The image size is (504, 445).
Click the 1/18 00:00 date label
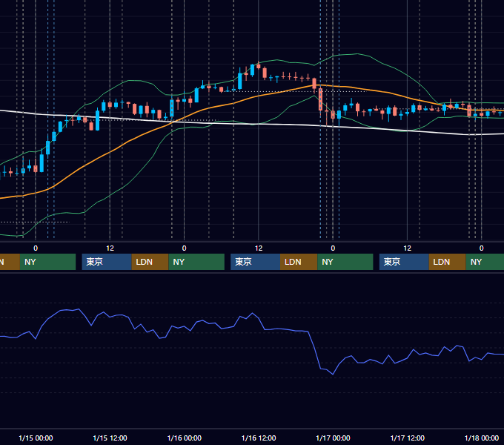(x=482, y=438)
